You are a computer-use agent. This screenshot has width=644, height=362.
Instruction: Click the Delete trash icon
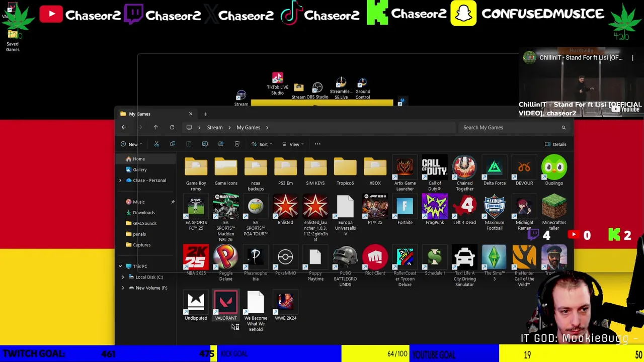tap(237, 144)
